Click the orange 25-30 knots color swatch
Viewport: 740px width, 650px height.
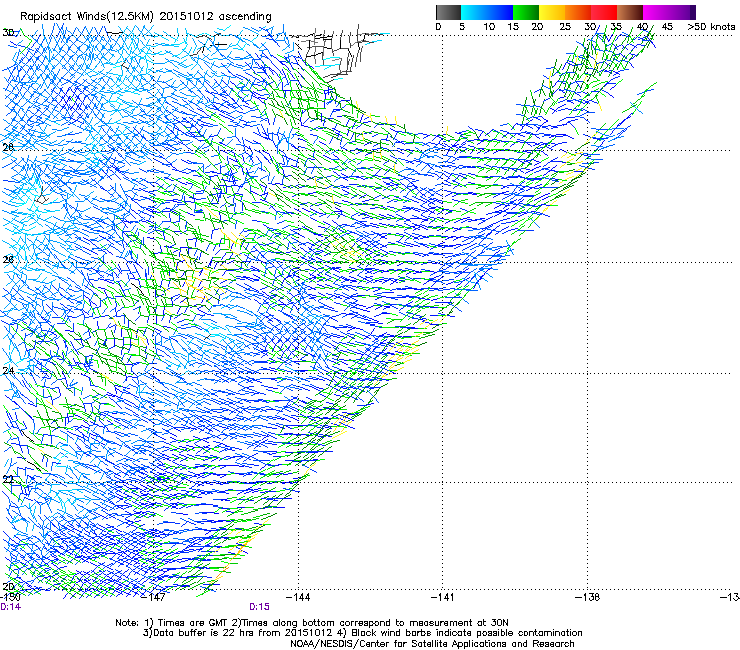point(578,12)
